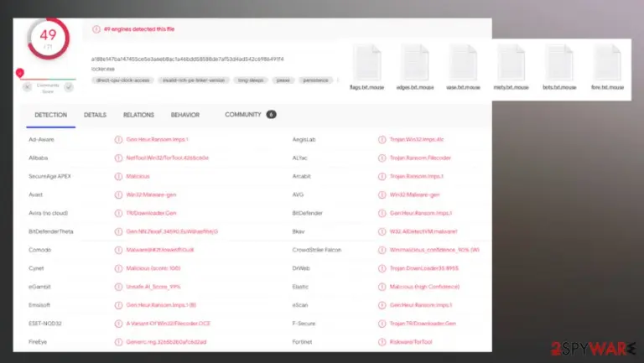Click the community score checkmark vote button
The height and width of the screenshot is (363, 644).
coord(69,87)
